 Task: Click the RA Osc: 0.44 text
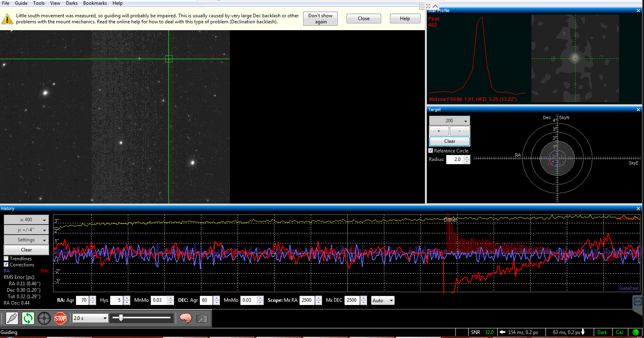click(x=16, y=303)
